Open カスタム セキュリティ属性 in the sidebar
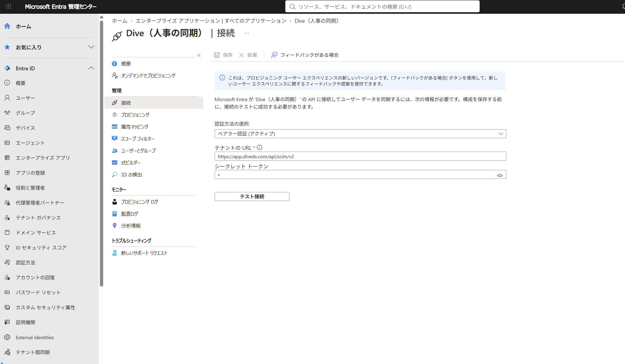This screenshot has height=364, width=625. [x=45, y=307]
